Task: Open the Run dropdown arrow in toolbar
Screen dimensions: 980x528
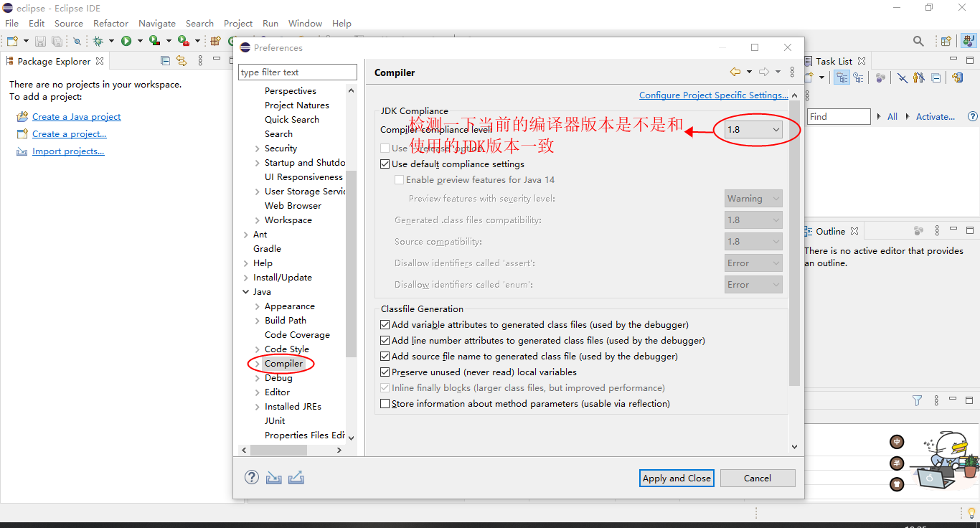Action: click(140, 41)
